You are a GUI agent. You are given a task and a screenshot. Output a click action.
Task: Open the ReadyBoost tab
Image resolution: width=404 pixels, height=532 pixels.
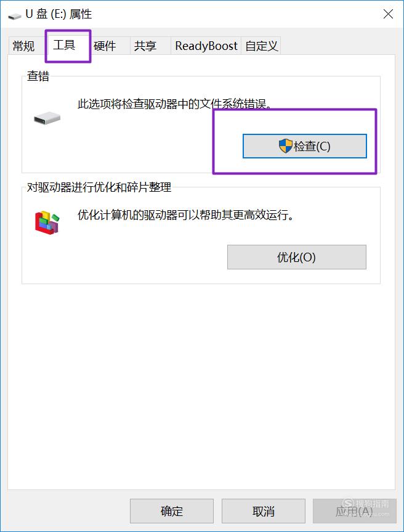pos(206,46)
